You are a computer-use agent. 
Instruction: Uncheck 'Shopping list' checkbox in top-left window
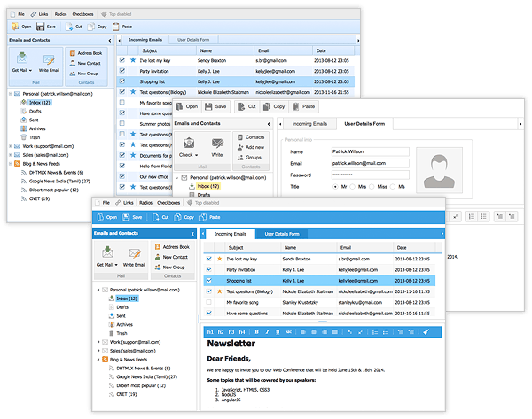(x=122, y=81)
